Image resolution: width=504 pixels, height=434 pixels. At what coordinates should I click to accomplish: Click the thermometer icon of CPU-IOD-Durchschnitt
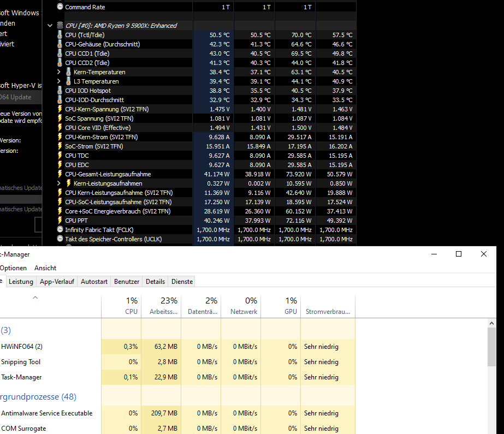tap(60, 100)
